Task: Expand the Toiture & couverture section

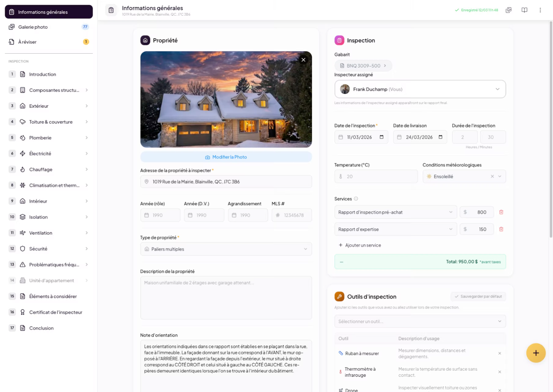Action: pyautogui.click(x=86, y=122)
